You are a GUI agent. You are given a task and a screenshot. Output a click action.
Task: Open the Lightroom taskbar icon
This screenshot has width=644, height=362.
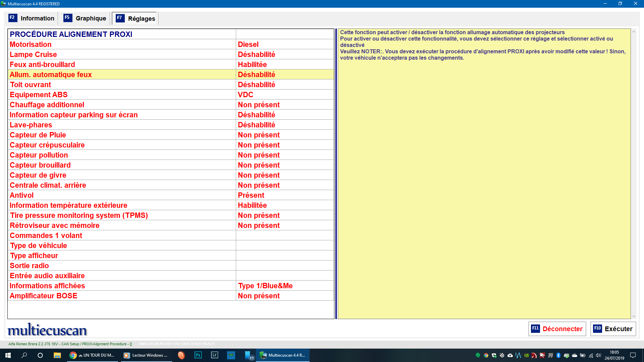coord(214,355)
